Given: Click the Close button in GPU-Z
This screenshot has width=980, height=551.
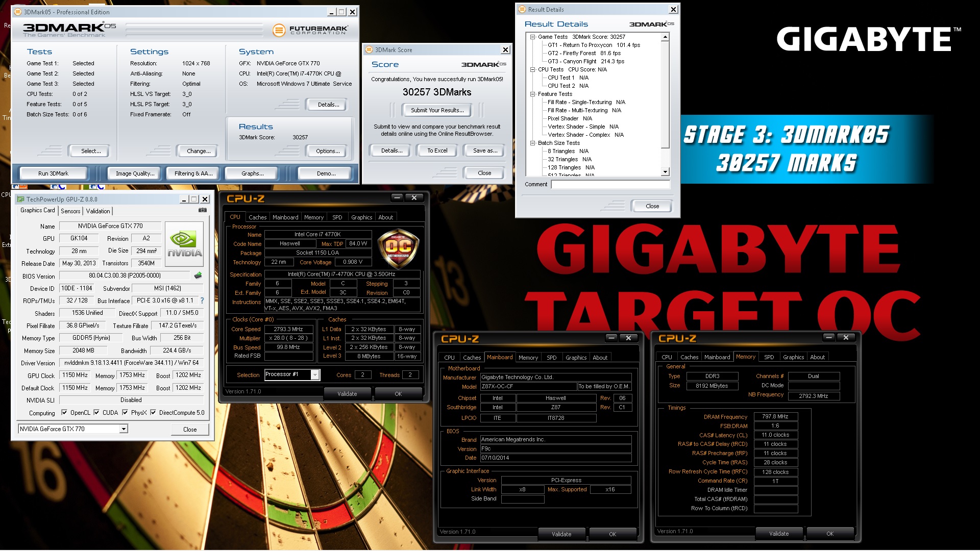Looking at the screenshot, I should 190,430.
